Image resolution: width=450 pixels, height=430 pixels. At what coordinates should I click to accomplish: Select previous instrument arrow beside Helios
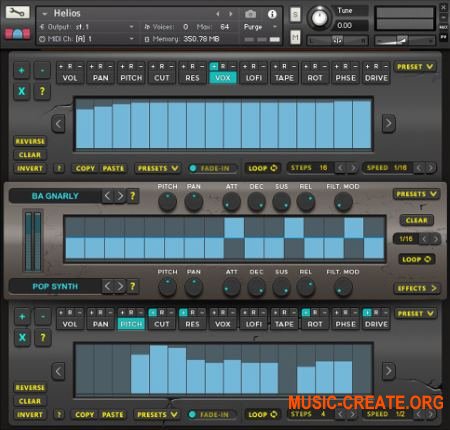click(218, 14)
